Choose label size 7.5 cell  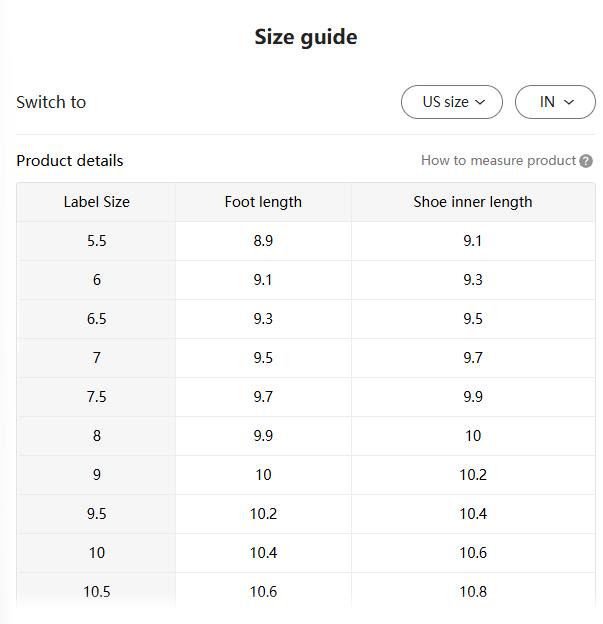pyautogui.click(x=96, y=397)
